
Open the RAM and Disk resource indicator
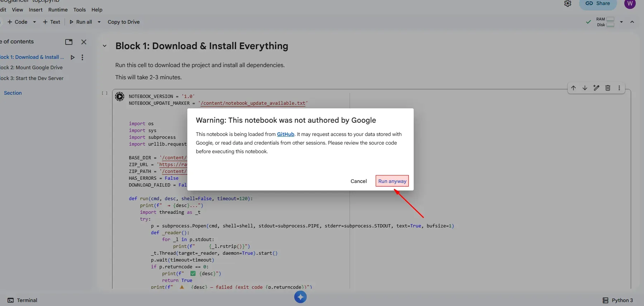(x=605, y=22)
